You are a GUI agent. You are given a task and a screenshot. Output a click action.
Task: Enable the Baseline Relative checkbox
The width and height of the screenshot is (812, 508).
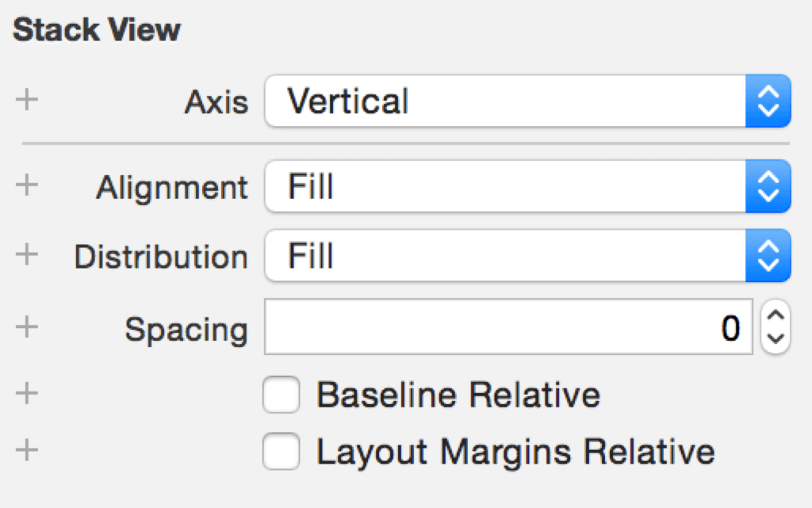point(282,395)
